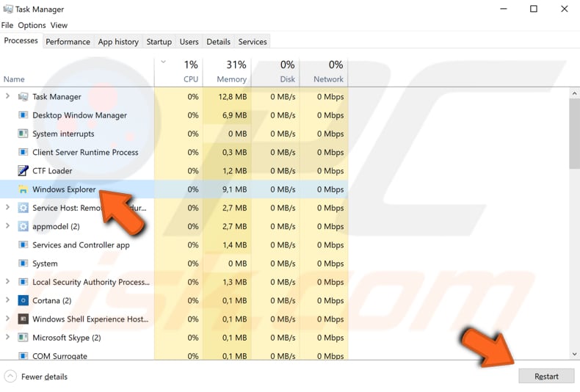Open the Options menu
The height and width of the screenshot is (392, 580).
click(32, 25)
